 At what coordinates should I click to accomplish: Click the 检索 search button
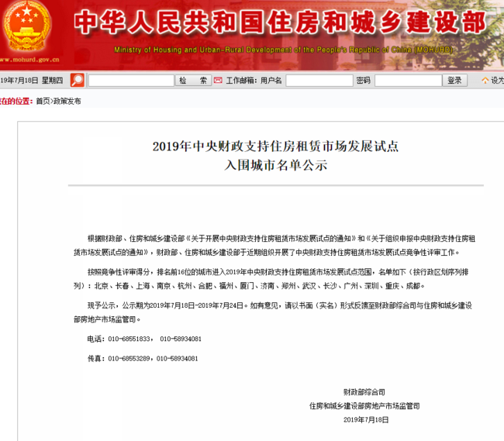pyautogui.click(x=193, y=81)
